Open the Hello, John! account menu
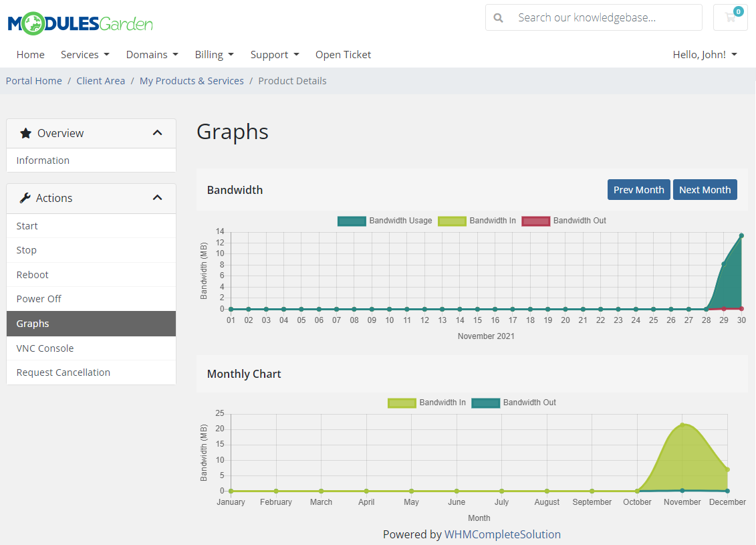 pyautogui.click(x=705, y=54)
